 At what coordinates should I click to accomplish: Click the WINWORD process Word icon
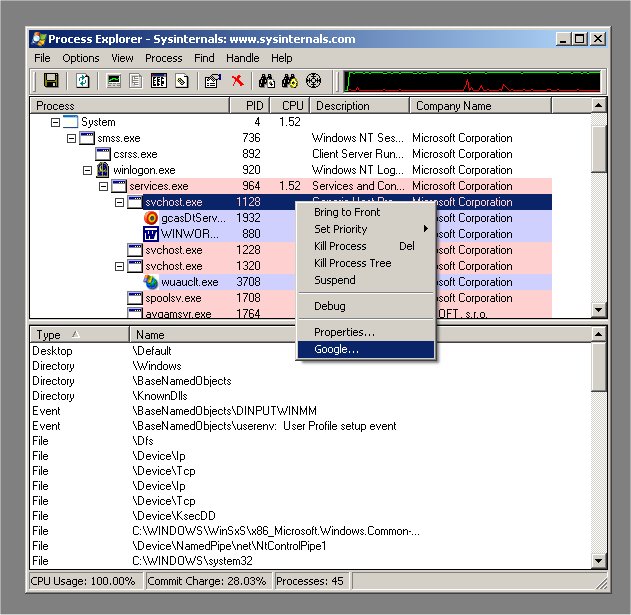pyautogui.click(x=151, y=234)
